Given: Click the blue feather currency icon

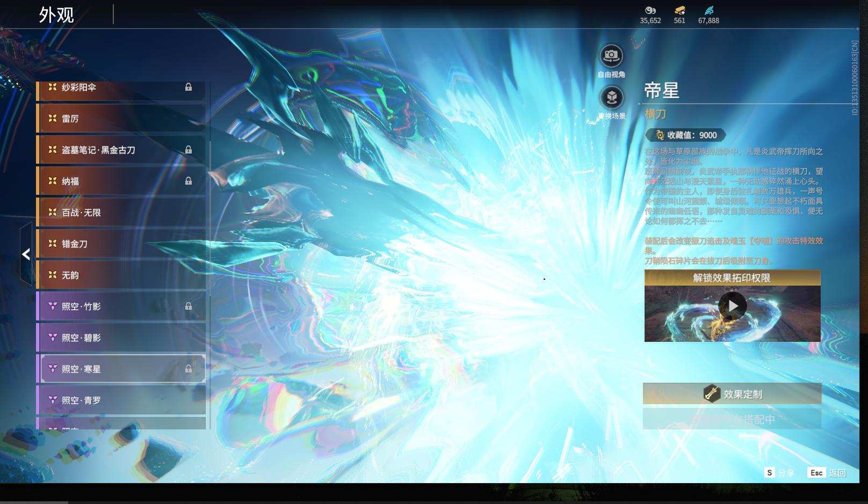Looking at the screenshot, I should 709,10.
